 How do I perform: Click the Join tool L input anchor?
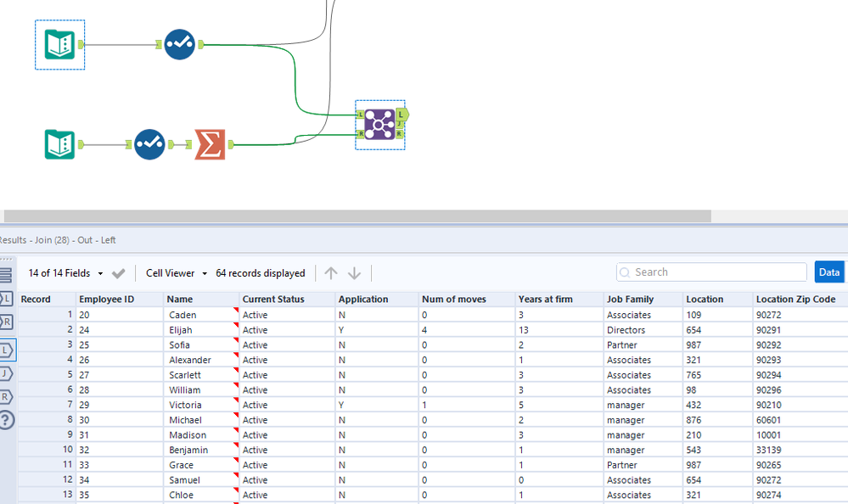361,115
